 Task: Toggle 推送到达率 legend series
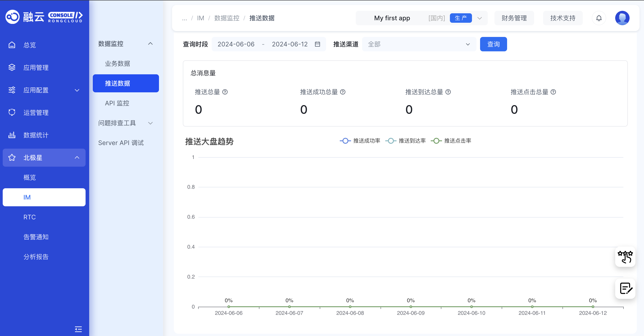[x=406, y=141]
